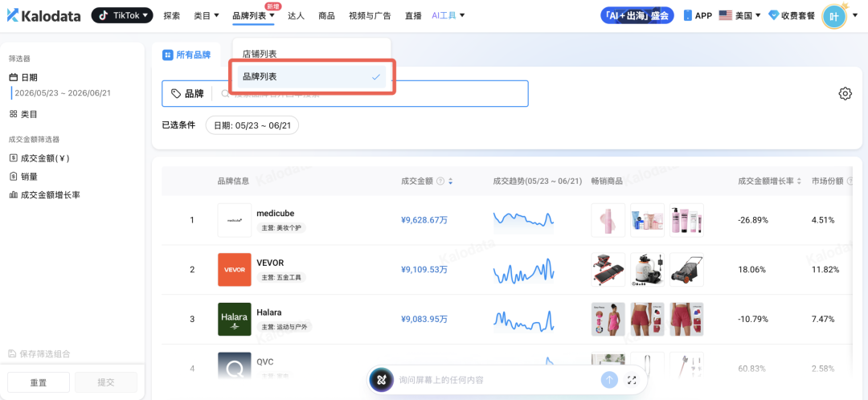The width and height of the screenshot is (868, 400).
Task: Click the send arrow button in assistant bar
Action: tap(609, 380)
